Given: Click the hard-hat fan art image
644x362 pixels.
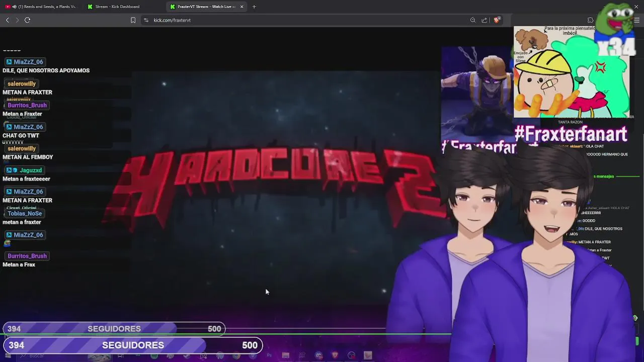Looking at the screenshot, I should pyautogui.click(x=571, y=72).
